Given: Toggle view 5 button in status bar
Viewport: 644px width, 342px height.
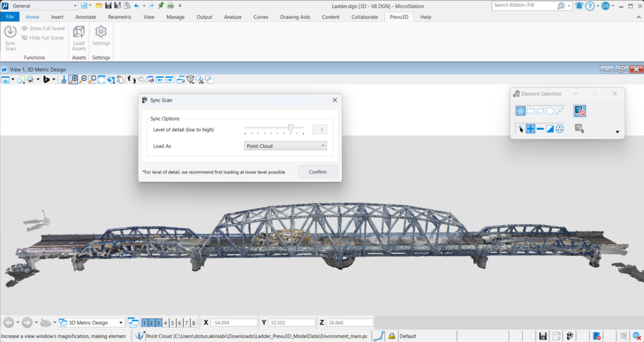Looking at the screenshot, I should pos(172,323).
